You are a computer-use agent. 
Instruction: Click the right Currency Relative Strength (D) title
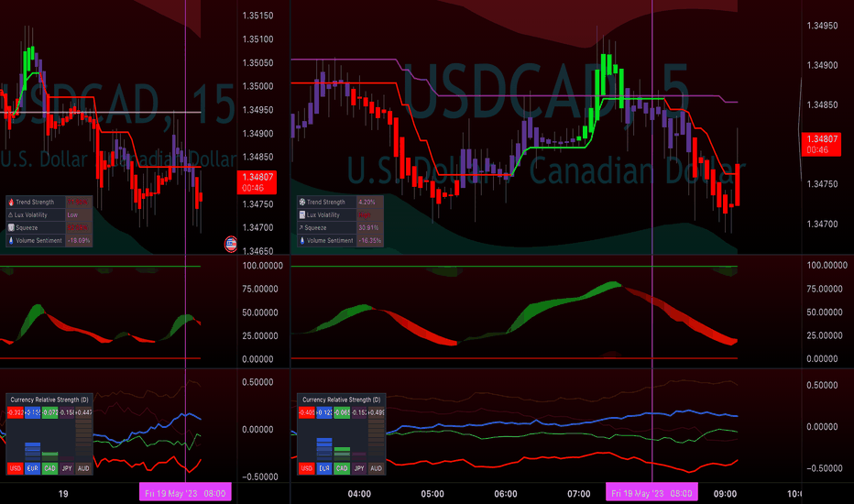pos(342,400)
